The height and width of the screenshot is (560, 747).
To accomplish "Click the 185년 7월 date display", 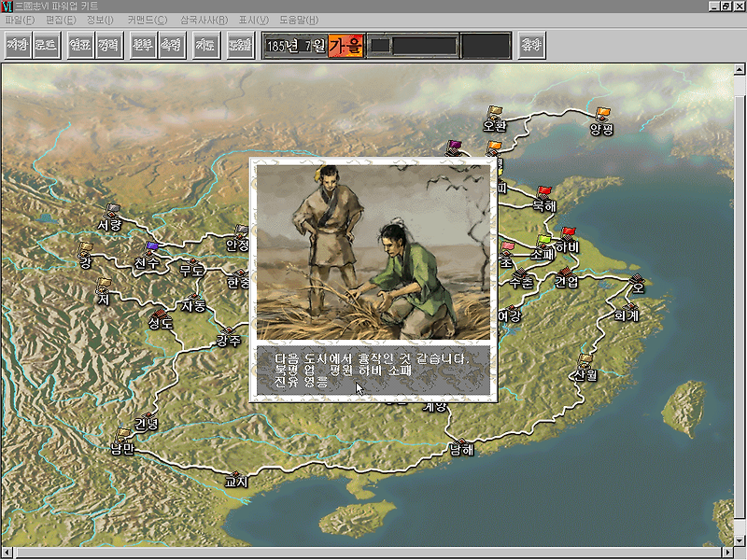I will [x=296, y=46].
